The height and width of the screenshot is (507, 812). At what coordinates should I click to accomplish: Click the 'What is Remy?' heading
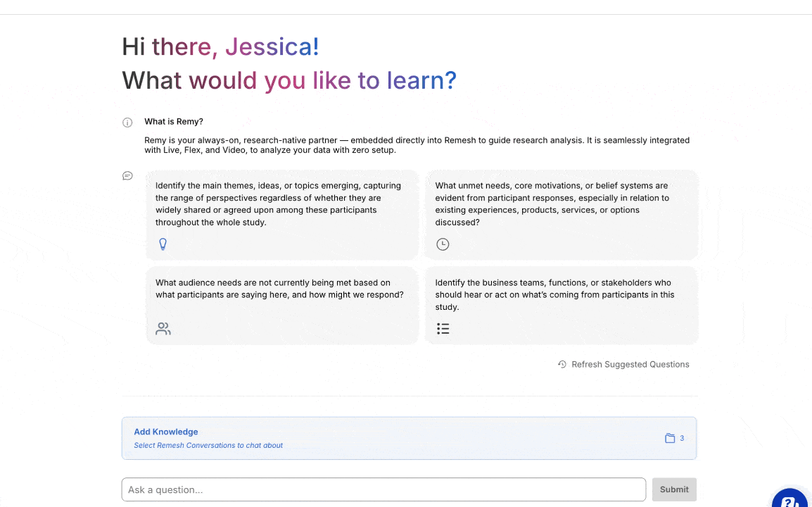tap(174, 121)
